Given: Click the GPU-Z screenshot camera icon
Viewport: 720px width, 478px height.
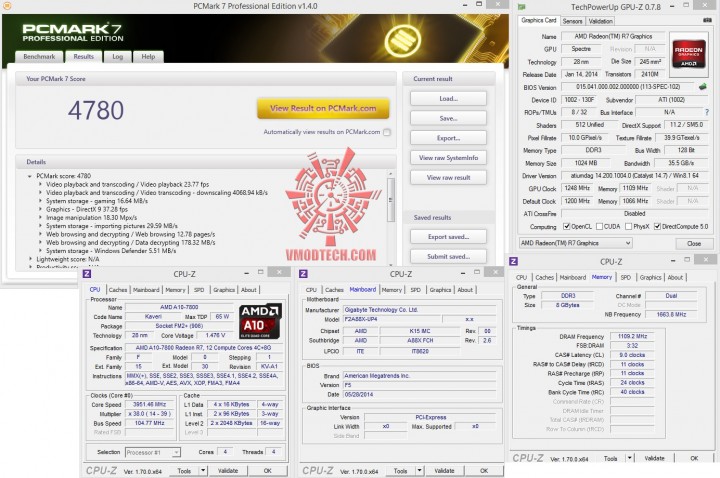Looking at the screenshot, I should pyautogui.click(x=707, y=20).
